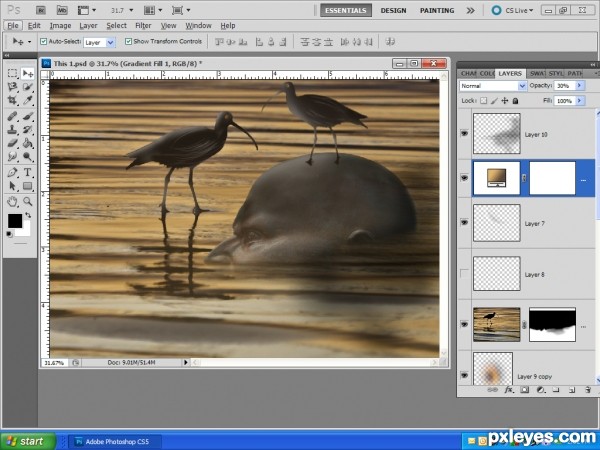Select the Path Selection tool
Image resolution: width=600 pixels, height=450 pixels.
tap(13, 186)
